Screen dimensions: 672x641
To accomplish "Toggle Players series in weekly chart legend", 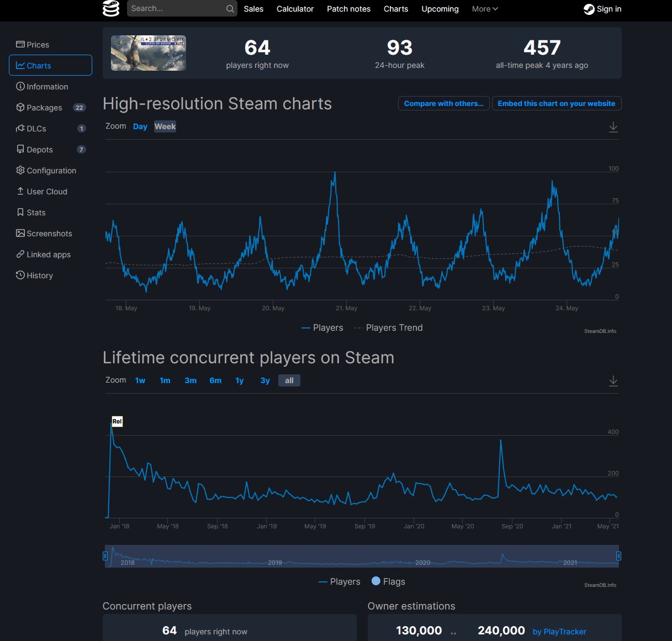I will click(x=322, y=328).
